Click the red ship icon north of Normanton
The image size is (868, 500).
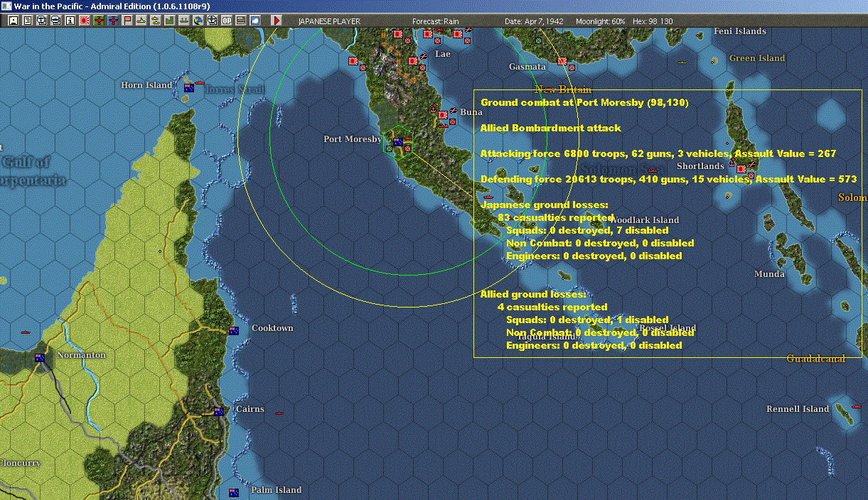point(26,332)
